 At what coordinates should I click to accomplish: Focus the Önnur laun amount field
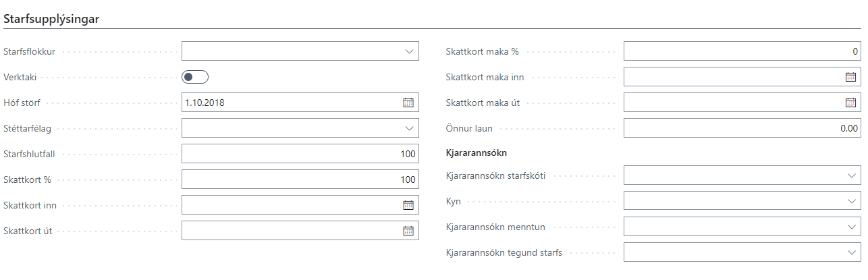coord(742,128)
